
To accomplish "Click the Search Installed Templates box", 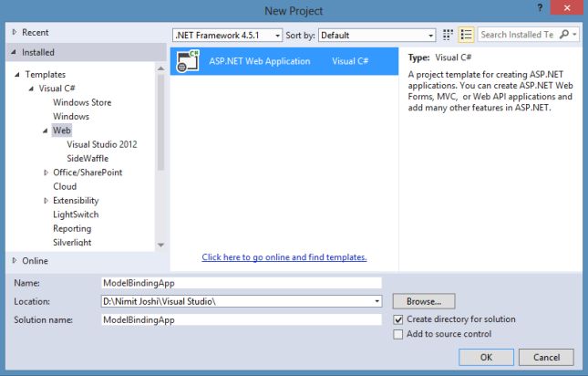I will [x=518, y=35].
